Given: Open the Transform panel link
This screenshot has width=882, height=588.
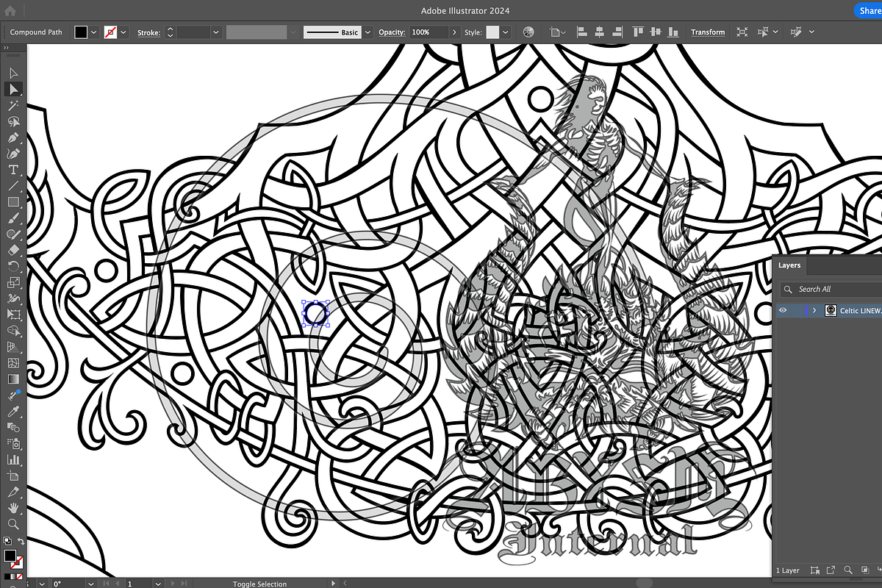Looking at the screenshot, I should tap(708, 32).
